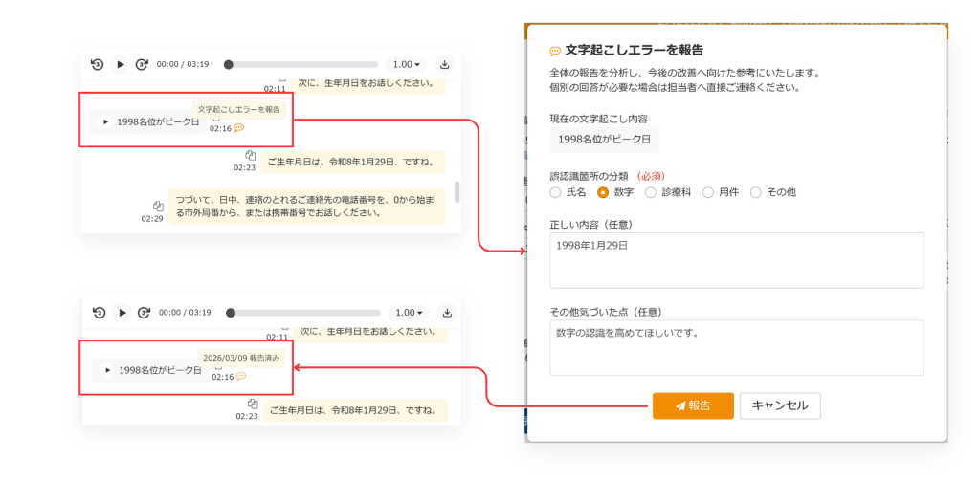Click the copy icon beside the 02:29 message

click(158, 206)
